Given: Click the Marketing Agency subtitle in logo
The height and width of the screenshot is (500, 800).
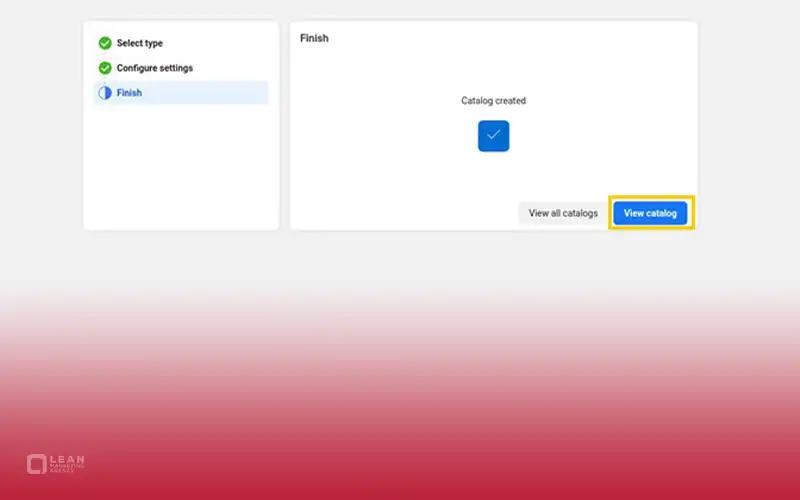Looking at the screenshot, I should pyautogui.click(x=68, y=469).
